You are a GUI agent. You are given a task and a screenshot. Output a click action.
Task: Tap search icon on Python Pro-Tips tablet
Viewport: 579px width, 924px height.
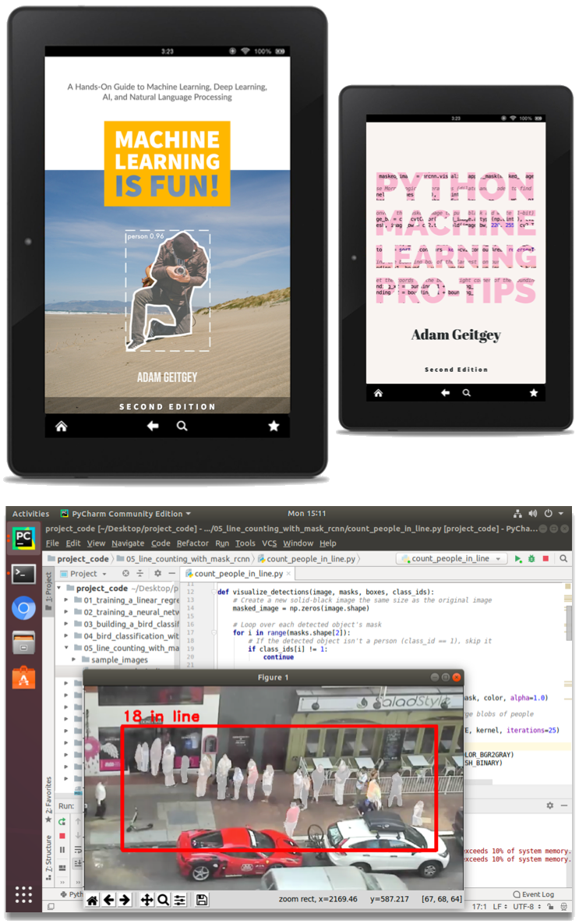[467, 392]
